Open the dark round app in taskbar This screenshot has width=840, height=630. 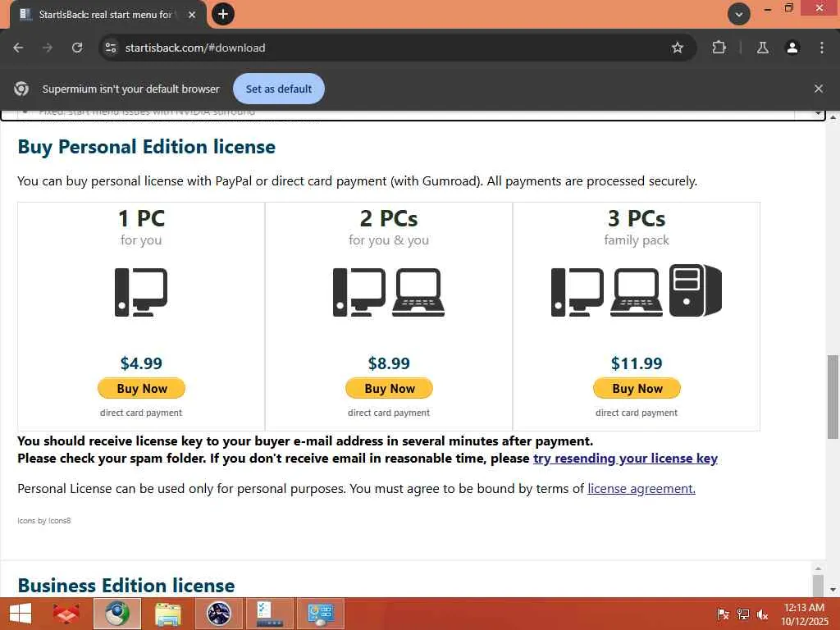pos(218,614)
